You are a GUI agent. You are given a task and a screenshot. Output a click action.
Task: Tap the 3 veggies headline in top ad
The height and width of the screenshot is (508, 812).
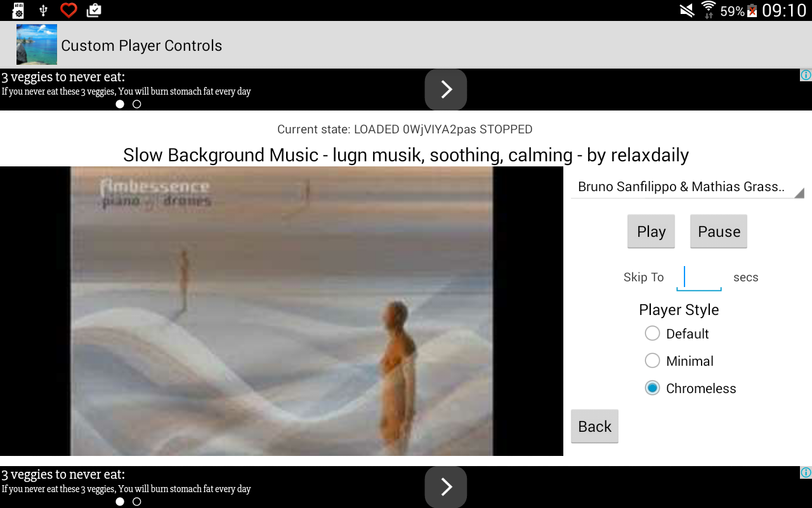[x=63, y=77]
